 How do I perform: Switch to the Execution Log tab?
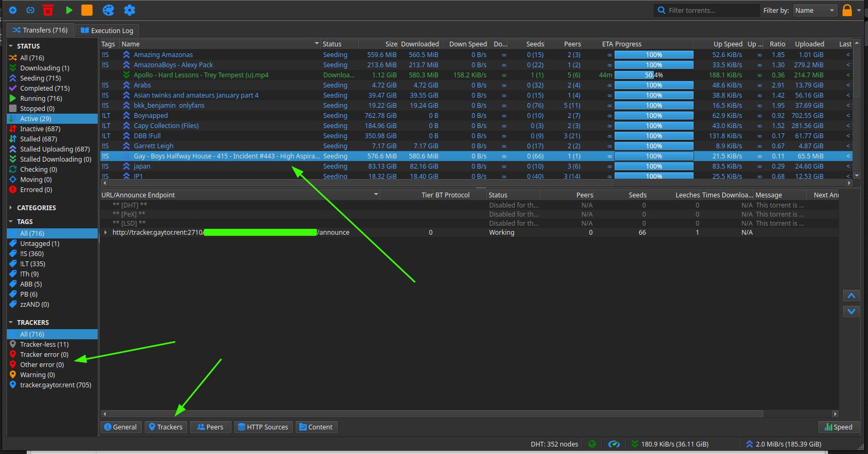pos(107,31)
